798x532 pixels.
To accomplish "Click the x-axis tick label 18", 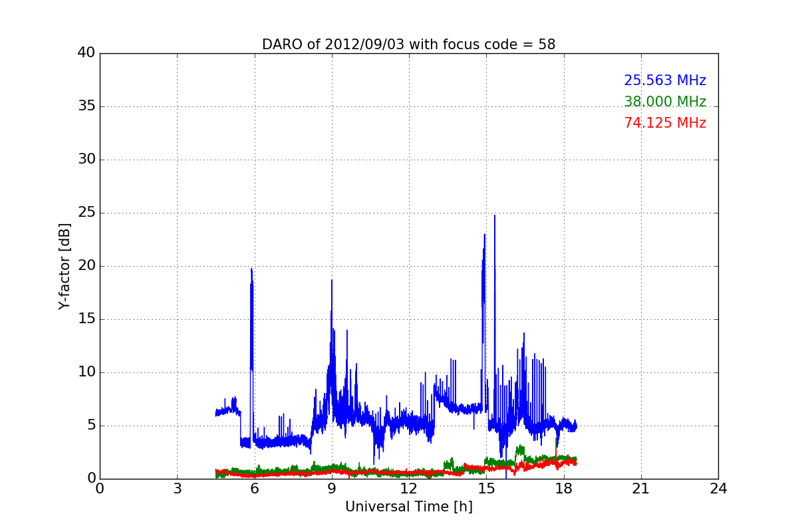I will pyautogui.click(x=564, y=488).
